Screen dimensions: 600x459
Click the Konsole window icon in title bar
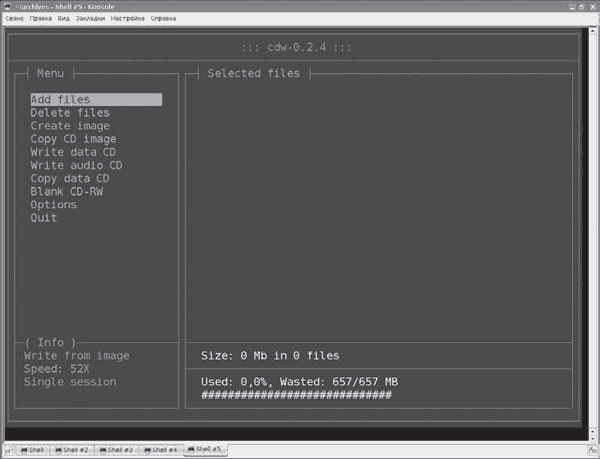pyautogui.click(x=6, y=6)
